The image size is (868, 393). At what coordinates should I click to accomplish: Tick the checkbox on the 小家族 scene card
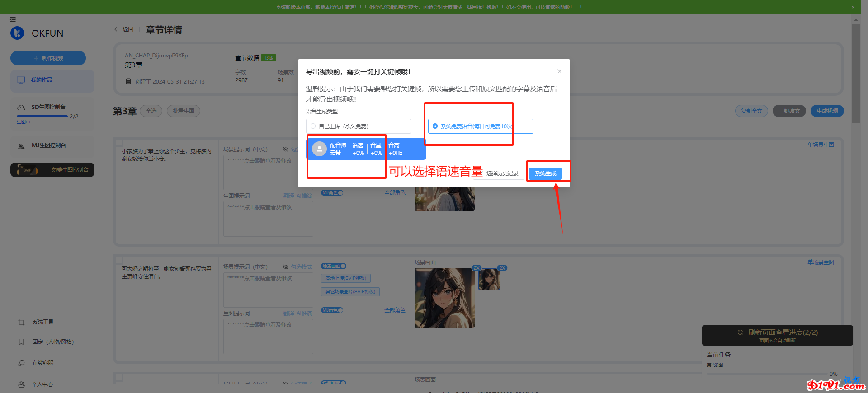coord(119,143)
